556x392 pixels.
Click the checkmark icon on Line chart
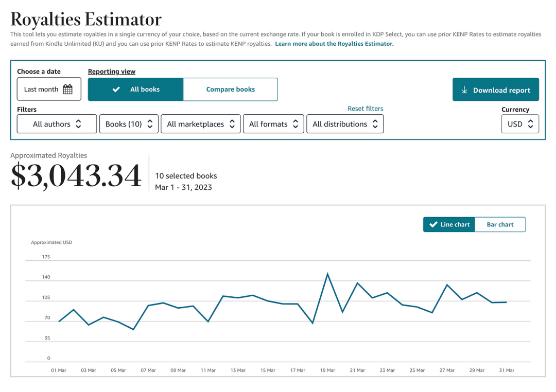click(433, 225)
